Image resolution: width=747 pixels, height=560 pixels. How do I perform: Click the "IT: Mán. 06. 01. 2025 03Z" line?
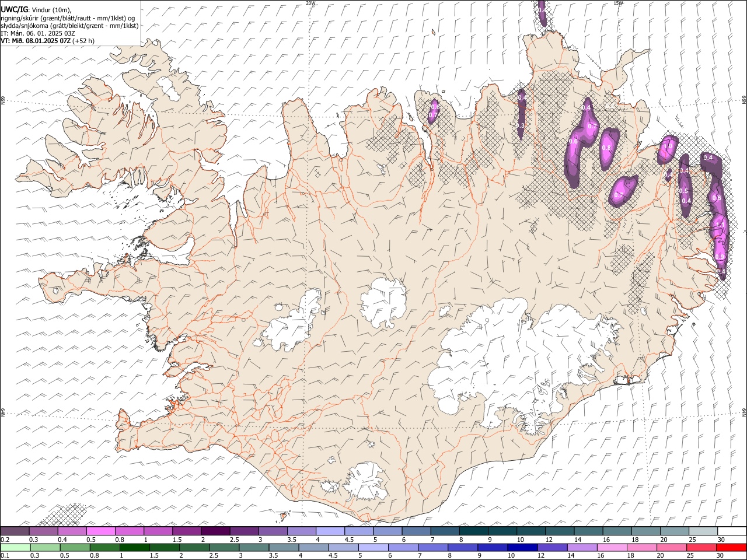tap(38, 33)
